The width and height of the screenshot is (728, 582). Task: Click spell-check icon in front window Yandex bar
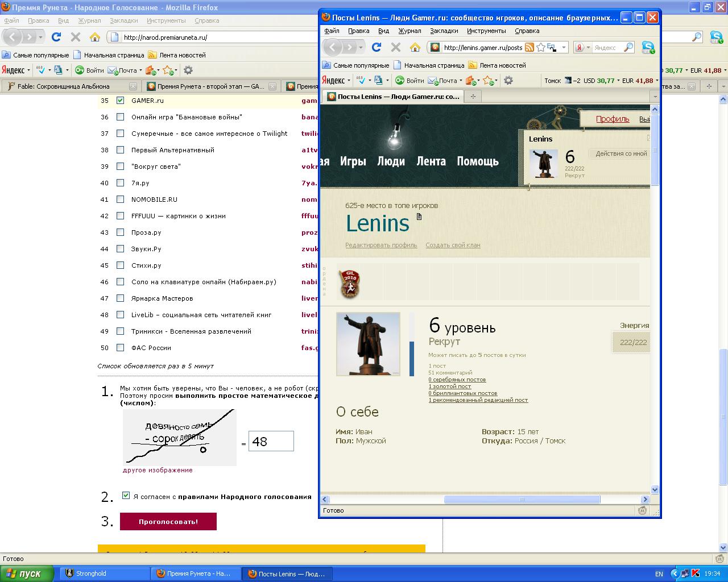pyautogui.click(x=362, y=81)
